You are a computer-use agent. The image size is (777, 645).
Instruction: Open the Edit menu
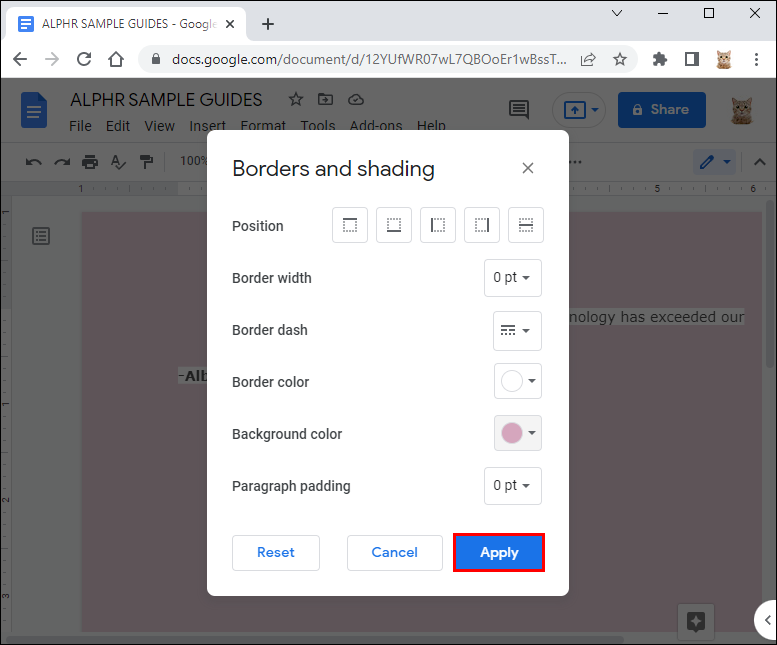pyautogui.click(x=118, y=126)
